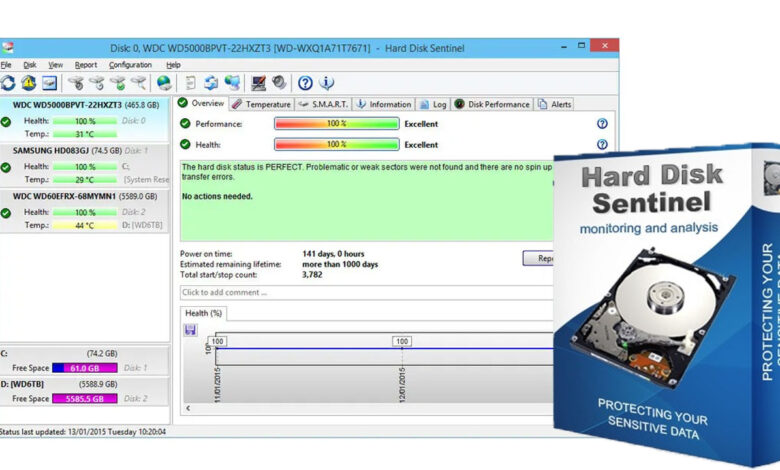Open the Disk menu
780x470 pixels.
30,65
